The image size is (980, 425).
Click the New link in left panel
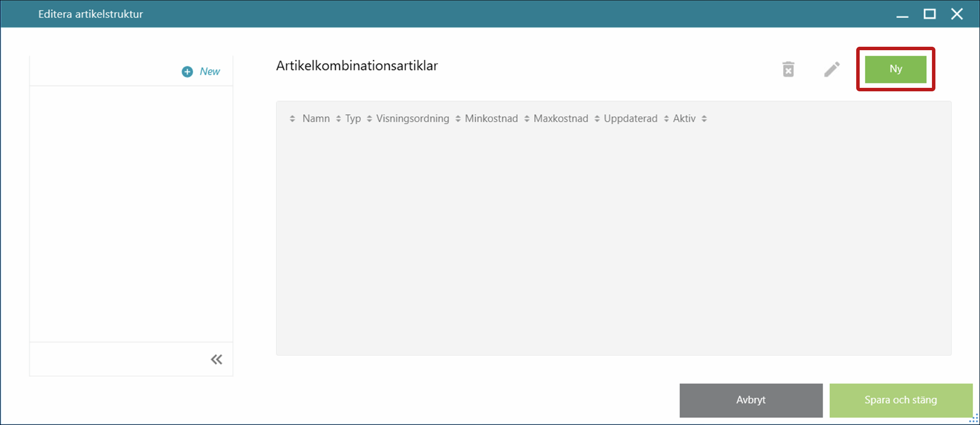click(201, 71)
